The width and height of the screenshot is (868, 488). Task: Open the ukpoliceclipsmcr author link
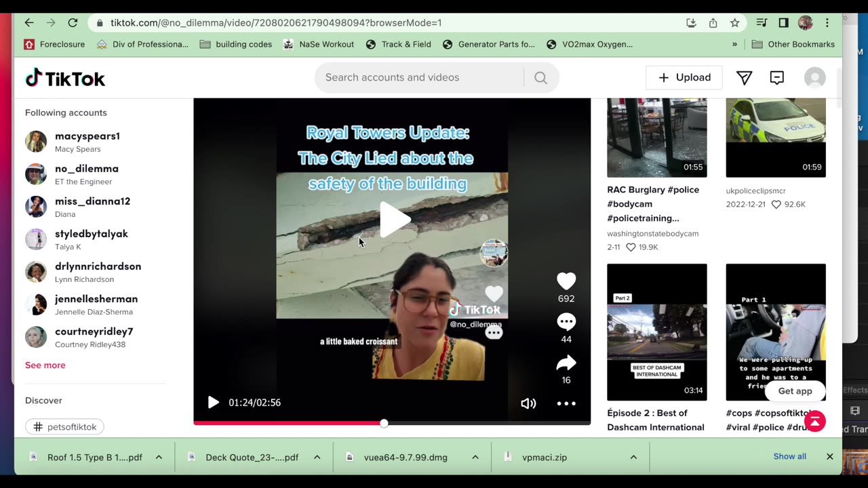tap(755, 190)
